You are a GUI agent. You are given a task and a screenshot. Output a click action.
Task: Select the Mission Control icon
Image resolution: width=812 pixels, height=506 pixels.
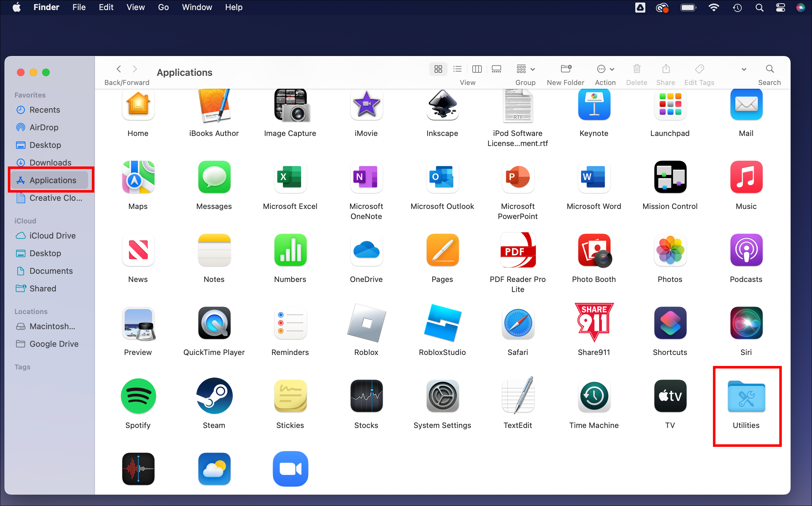670,177
